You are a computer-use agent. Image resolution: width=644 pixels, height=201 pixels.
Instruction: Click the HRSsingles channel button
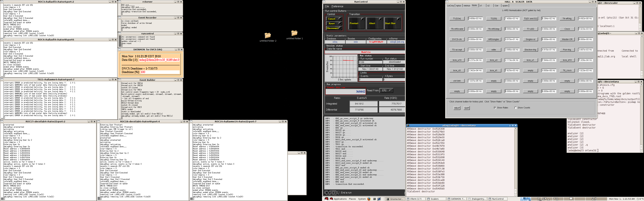click(494, 40)
